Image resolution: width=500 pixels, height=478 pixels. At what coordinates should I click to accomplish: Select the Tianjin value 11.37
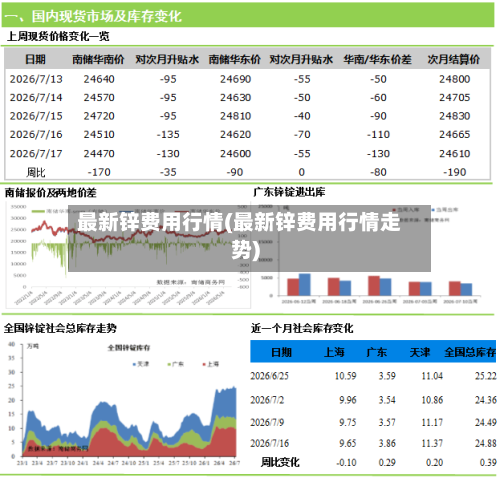[432, 443]
